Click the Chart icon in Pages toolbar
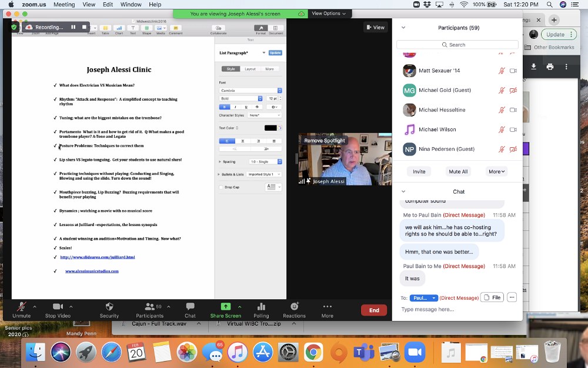The height and width of the screenshot is (368, 588). click(x=119, y=28)
